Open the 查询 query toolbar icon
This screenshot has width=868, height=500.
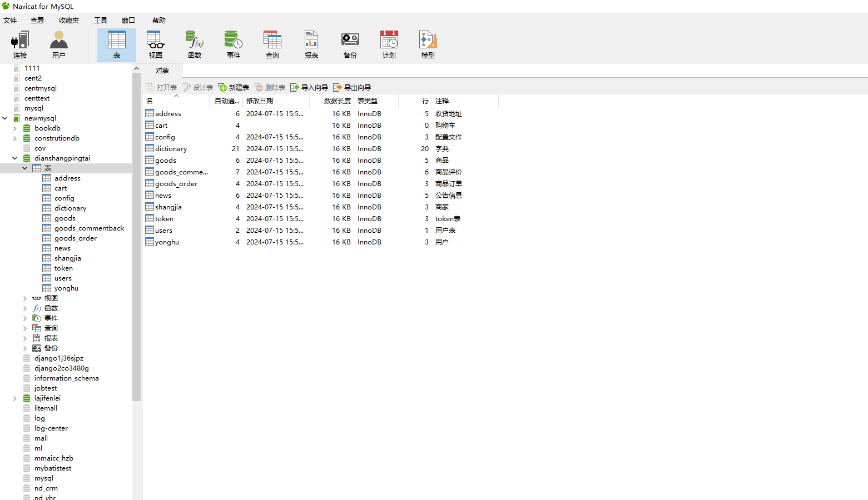pyautogui.click(x=272, y=45)
